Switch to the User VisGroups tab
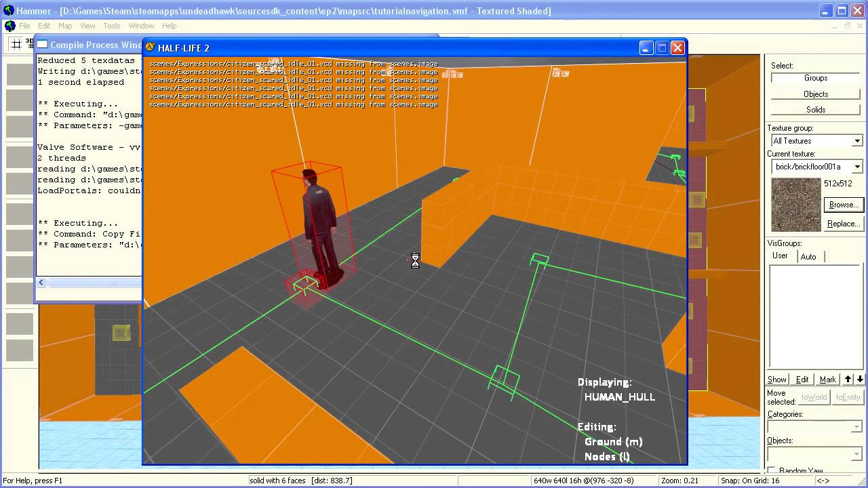868x488 pixels. click(x=781, y=256)
